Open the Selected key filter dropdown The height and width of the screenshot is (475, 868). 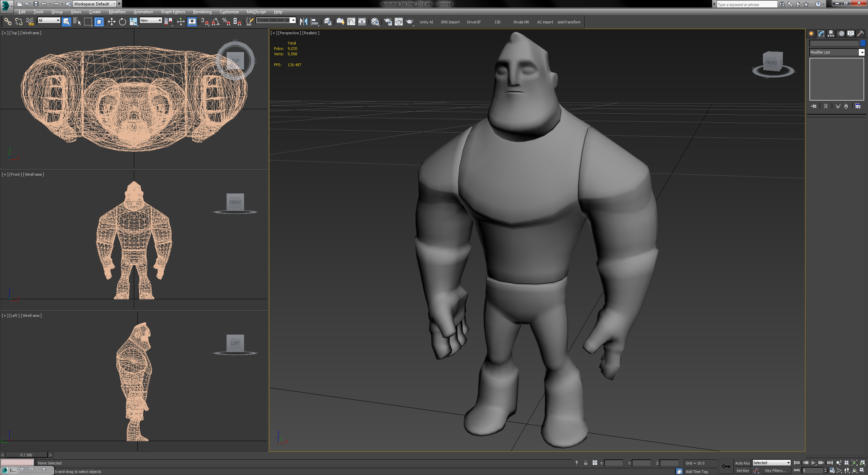[771, 462]
